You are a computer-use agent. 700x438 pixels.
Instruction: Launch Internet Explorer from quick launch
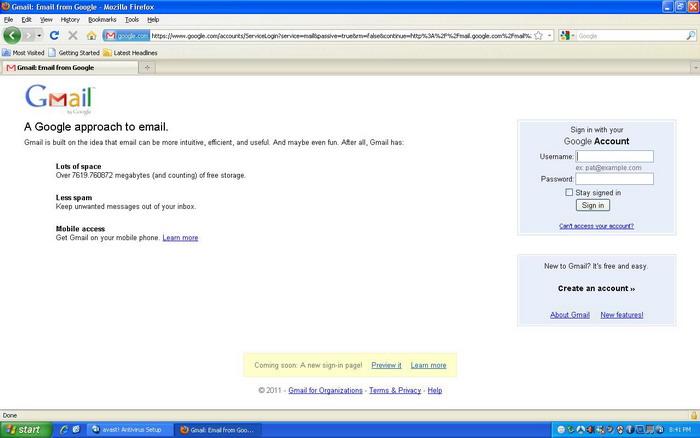(x=63, y=430)
